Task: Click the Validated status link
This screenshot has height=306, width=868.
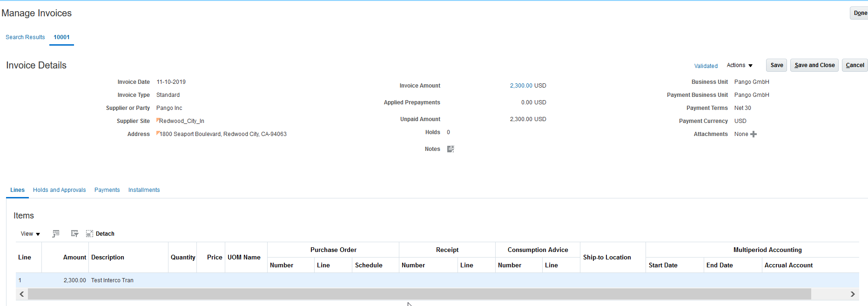Action: (x=706, y=66)
